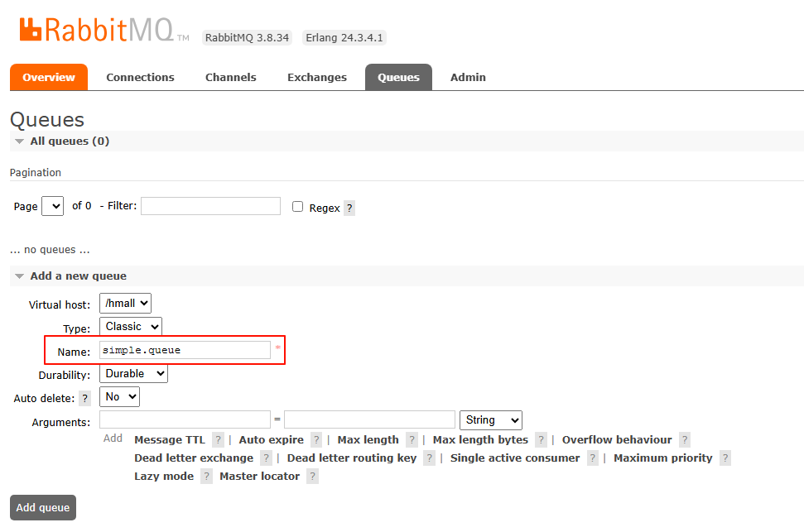Open the Page number dropdown

pyautogui.click(x=52, y=206)
